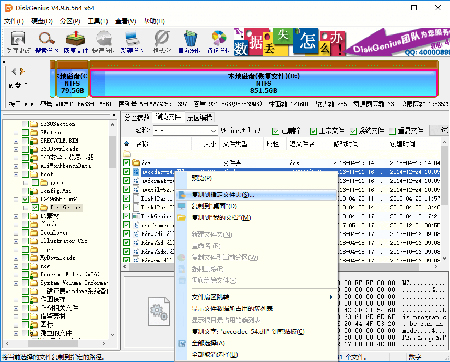Viewport: 450px width, 362px height.
Task: Uncheck the folder row's checkbox in the file list
Action: click(126, 163)
